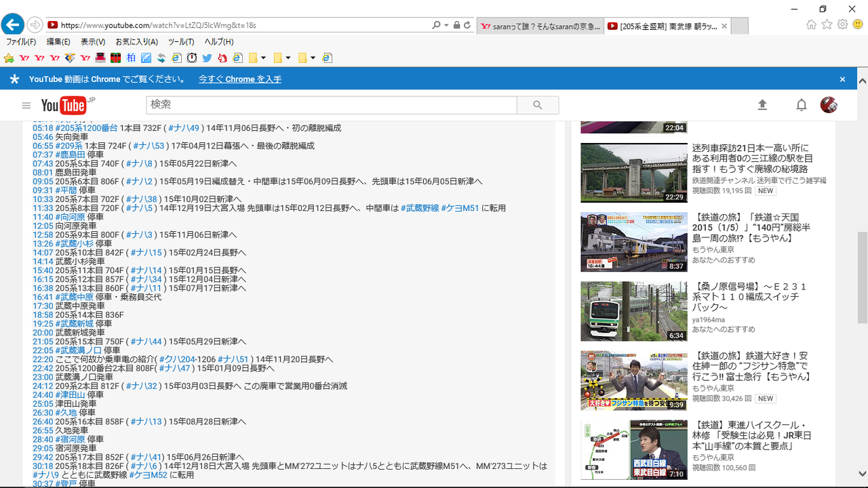Click the 今すぐ Chrome を入手 link
This screenshot has height=488, width=868.
click(240, 79)
